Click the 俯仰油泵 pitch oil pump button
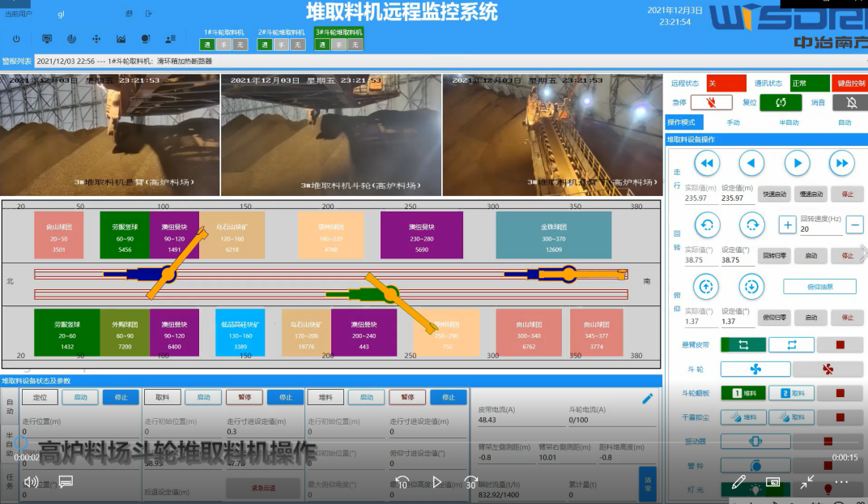868x504 pixels. [820, 287]
